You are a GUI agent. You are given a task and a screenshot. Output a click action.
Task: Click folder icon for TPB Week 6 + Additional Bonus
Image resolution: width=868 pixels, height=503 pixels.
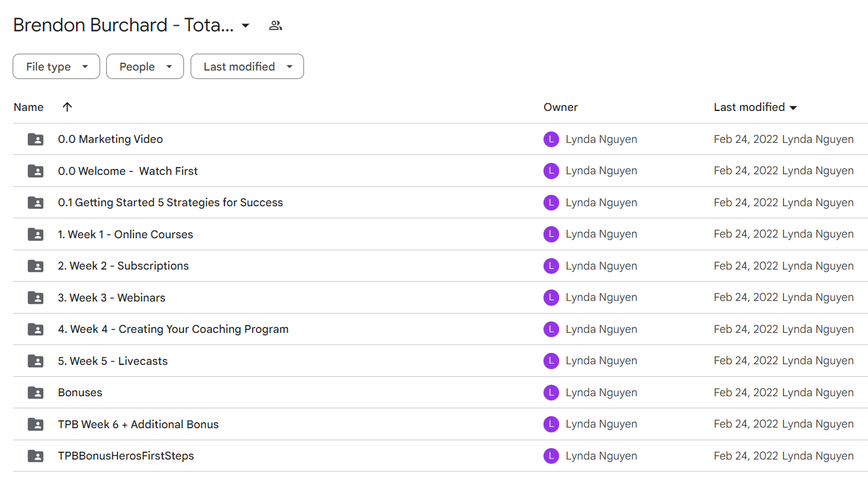click(x=36, y=425)
